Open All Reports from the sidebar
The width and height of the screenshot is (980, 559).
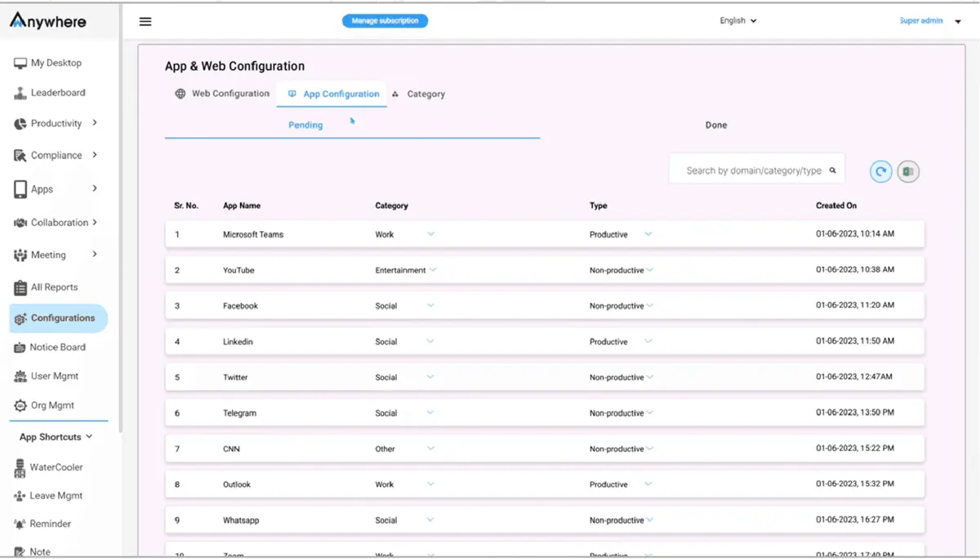[54, 287]
